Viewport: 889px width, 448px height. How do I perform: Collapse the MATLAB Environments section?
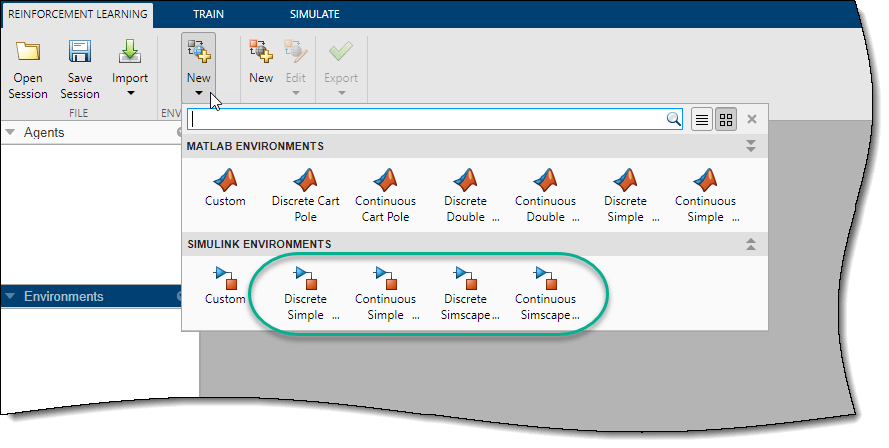(x=751, y=146)
